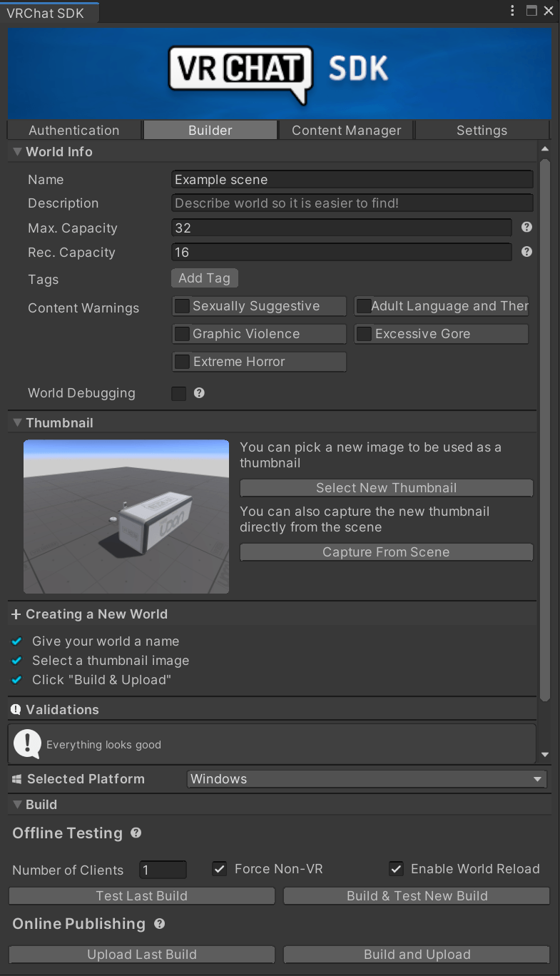560x976 pixels.
Task: Click the platform icon beside Selected Platform
Action: (16, 778)
